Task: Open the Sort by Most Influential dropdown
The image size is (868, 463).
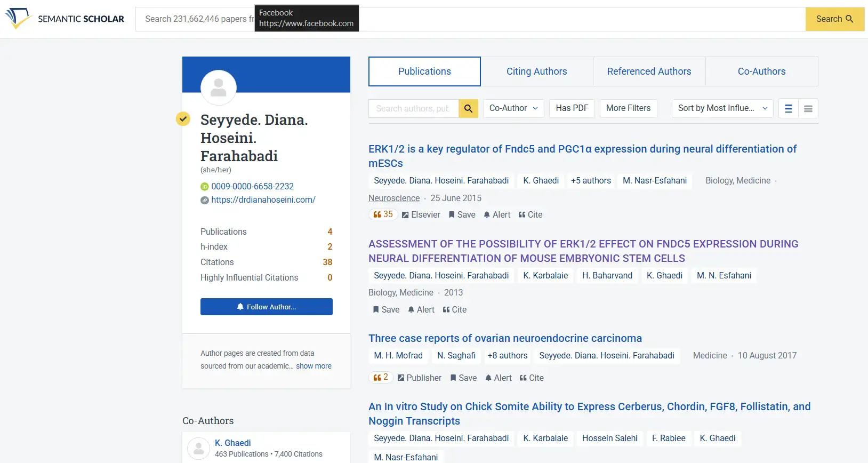Action: 722,108
